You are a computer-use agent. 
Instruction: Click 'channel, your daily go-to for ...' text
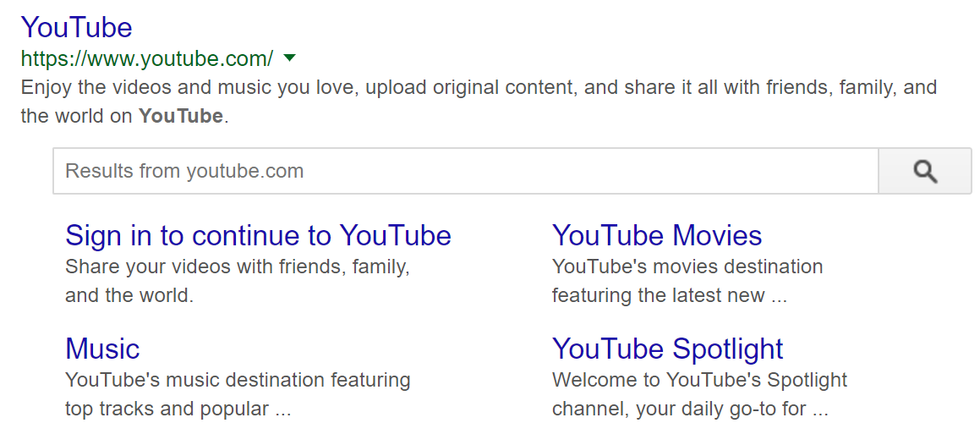(x=690, y=409)
